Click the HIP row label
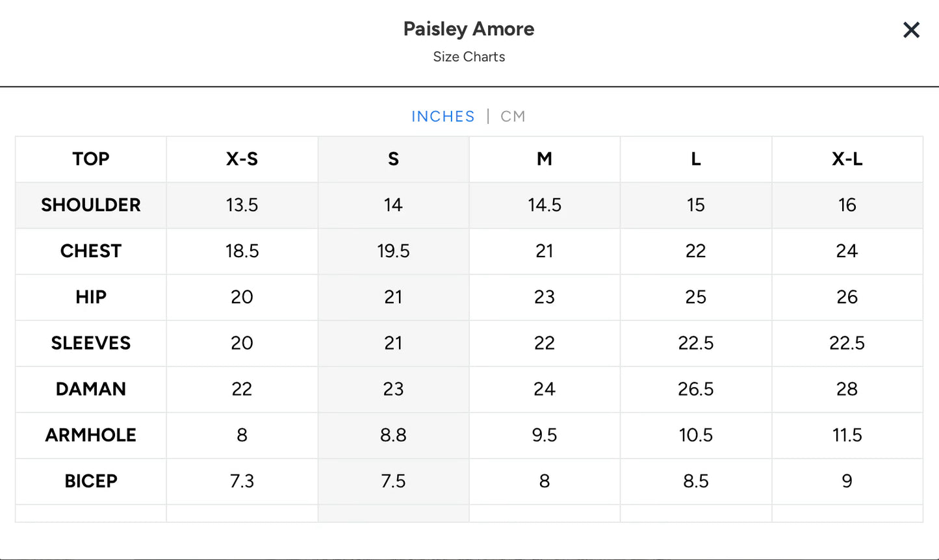This screenshot has height=560, width=939. 91,298
